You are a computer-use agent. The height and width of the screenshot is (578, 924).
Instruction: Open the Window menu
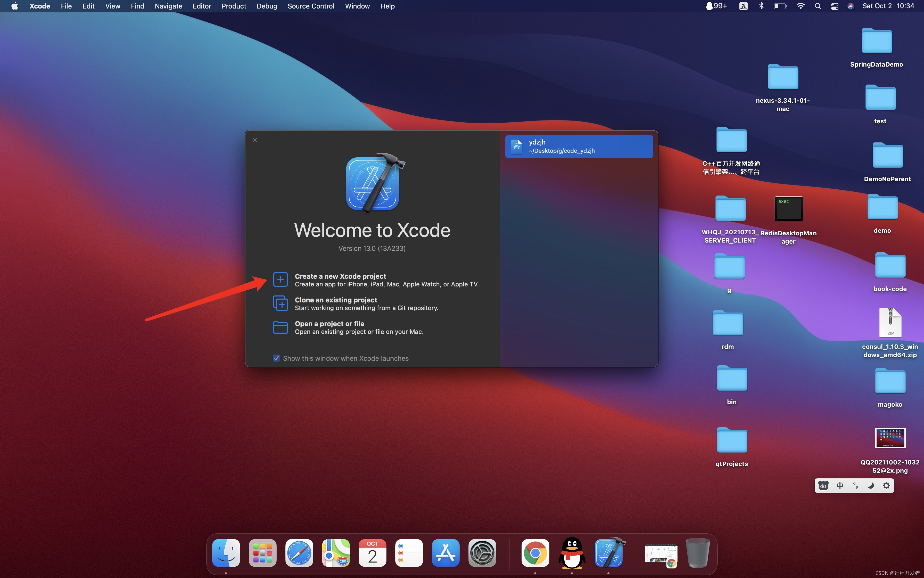[357, 6]
